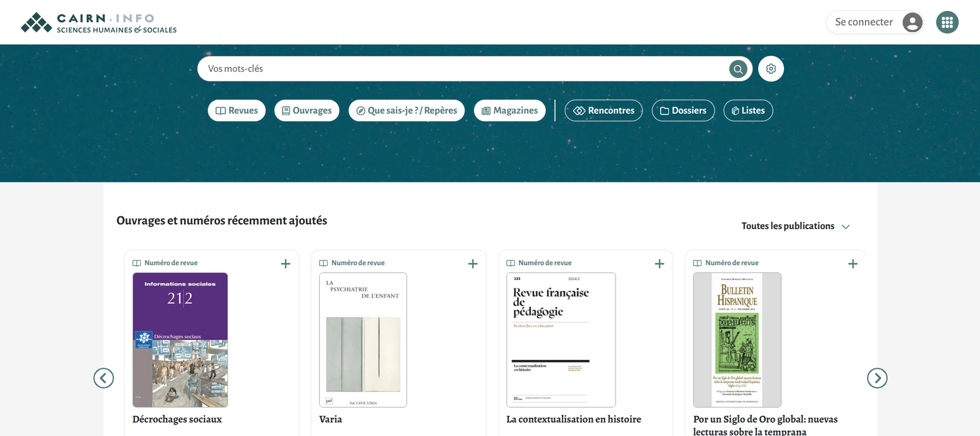Open the Listes button
The image size is (980, 436).
point(748,111)
